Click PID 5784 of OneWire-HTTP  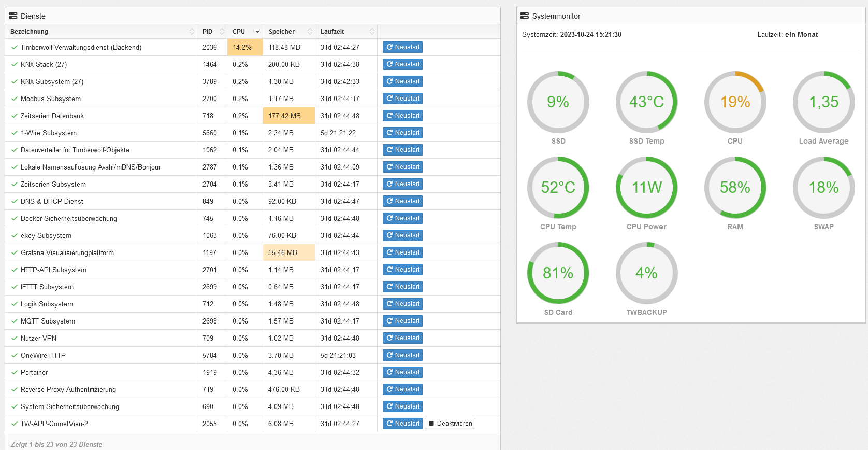pos(210,355)
